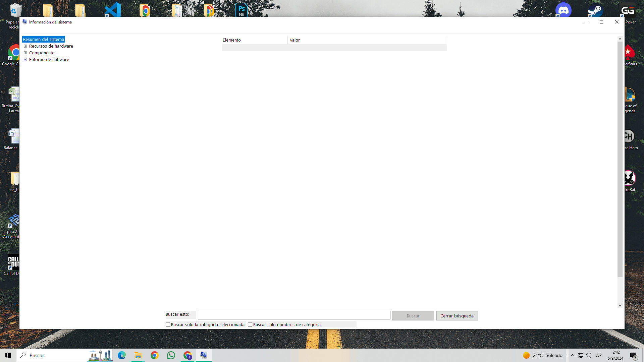Click inside the Buscar esto input box
644x362 pixels.
pyautogui.click(x=294, y=315)
